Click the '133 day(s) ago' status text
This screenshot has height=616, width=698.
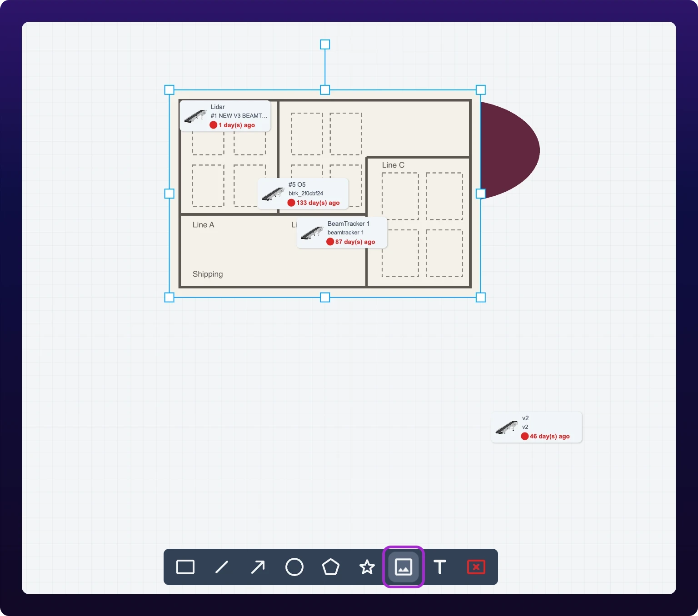(318, 203)
